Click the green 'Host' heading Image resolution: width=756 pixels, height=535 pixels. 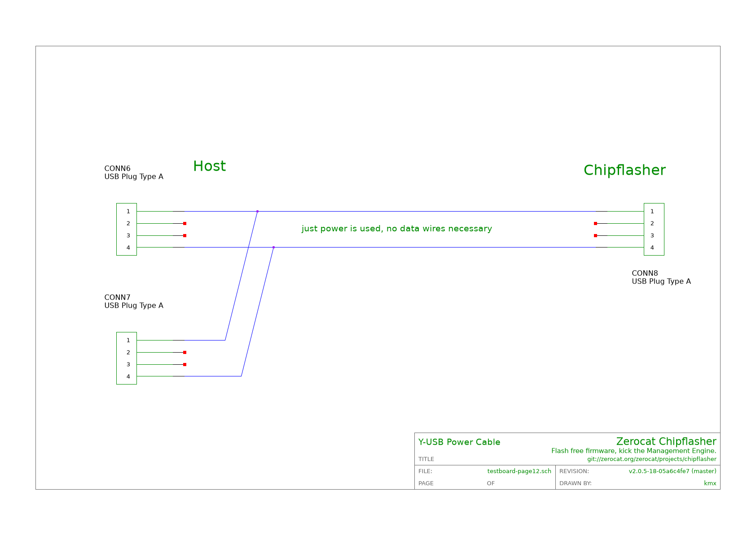pyautogui.click(x=209, y=166)
